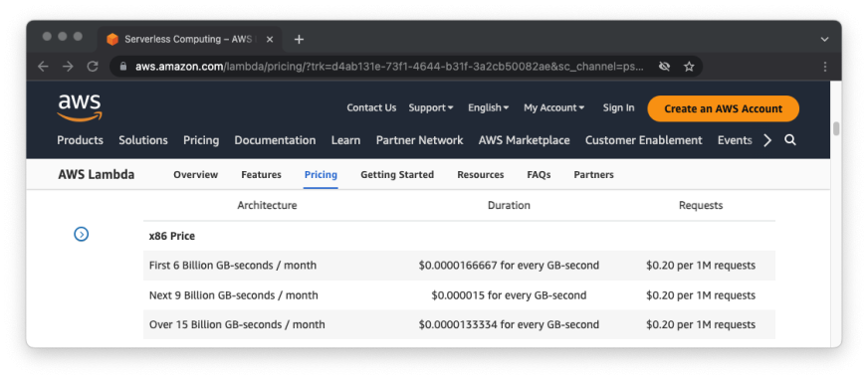The width and height of the screenshot is (868, 380).
Task: Switch to the Features tab
Action: tap(261, 175)
